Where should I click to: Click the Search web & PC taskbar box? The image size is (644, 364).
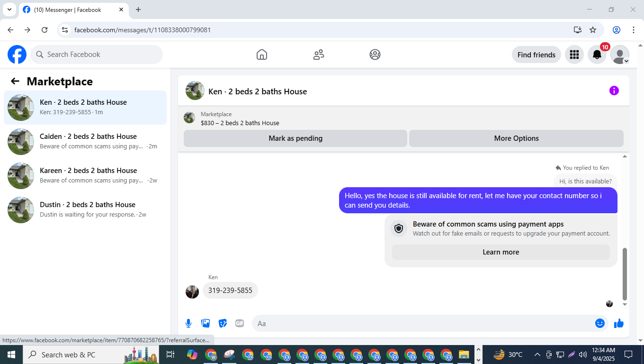click(x=92, y=355)
